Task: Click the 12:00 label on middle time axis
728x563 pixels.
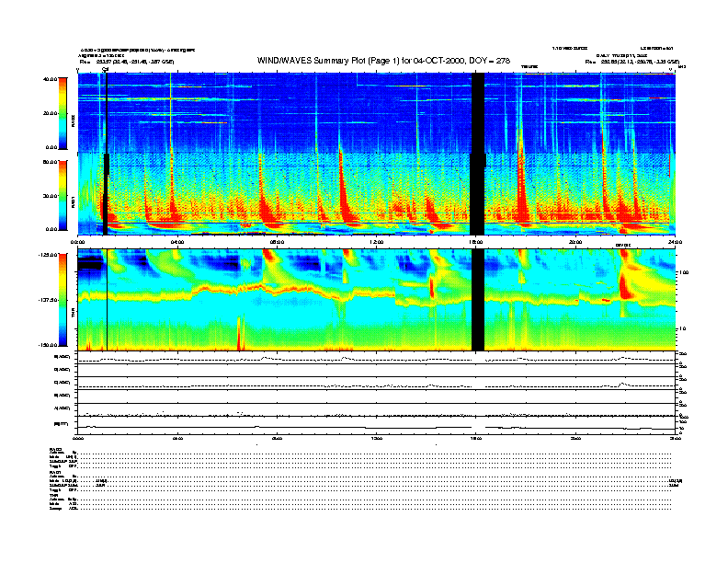Action: [377, 242]
